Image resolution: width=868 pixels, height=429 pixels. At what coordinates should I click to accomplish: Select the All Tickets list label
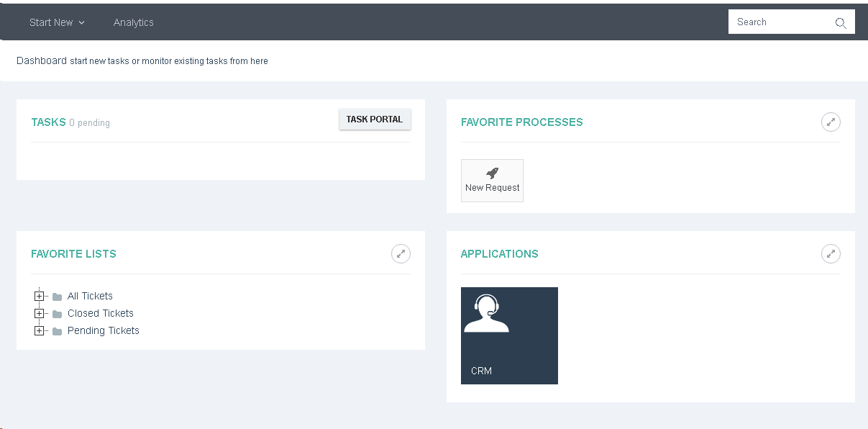coord(90,296)
